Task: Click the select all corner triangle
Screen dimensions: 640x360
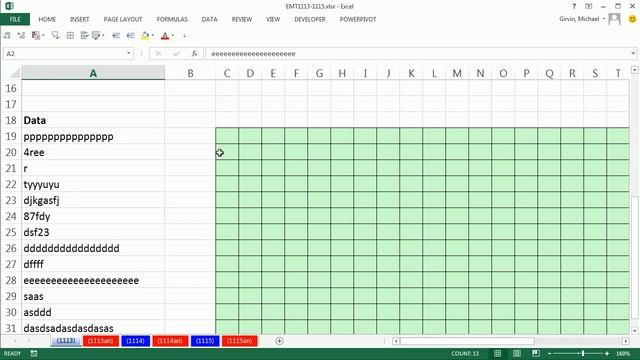Action: click(15, 73)
